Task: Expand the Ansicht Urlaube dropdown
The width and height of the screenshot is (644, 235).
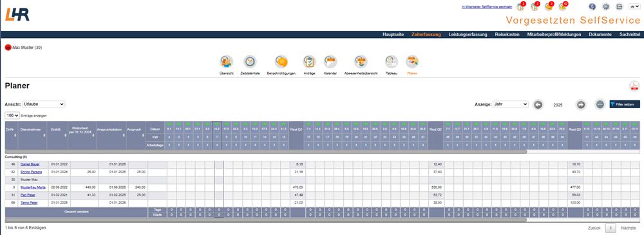Action: pyautogui.click(x=44, y=104)
